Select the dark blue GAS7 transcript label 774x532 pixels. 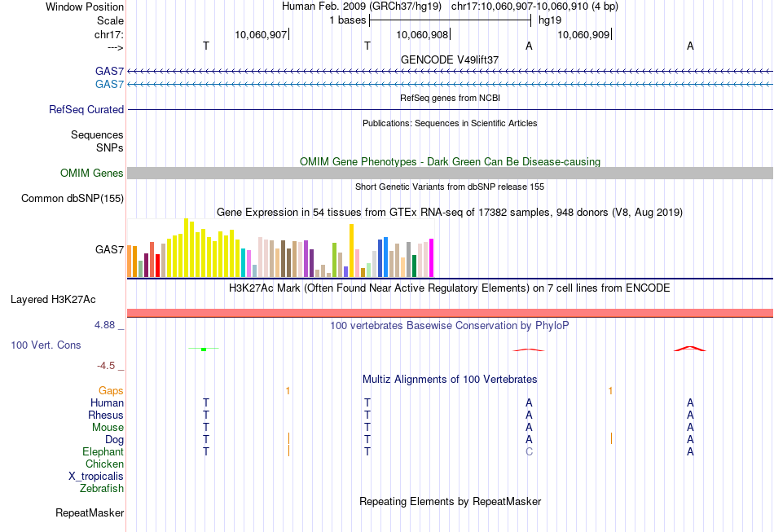click(x=110, y=72)
